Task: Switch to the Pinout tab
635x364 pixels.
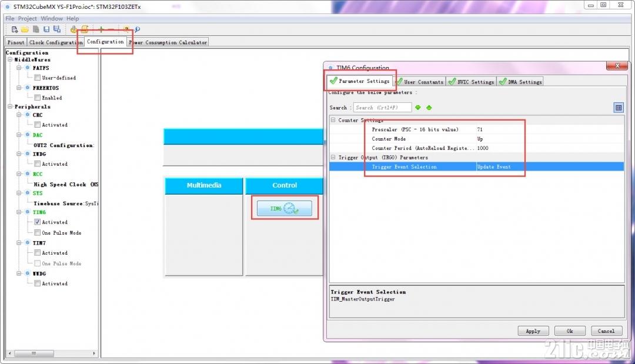Action: (16, 42)
